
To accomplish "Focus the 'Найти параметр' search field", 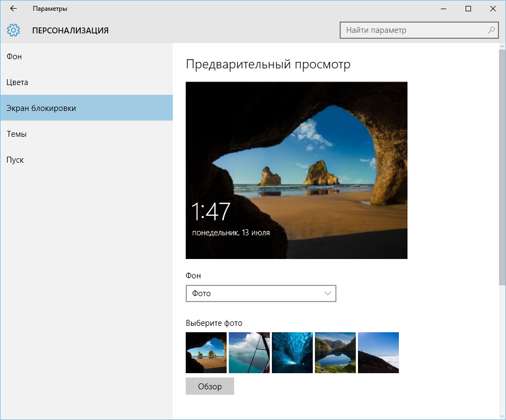I will click(x=419, y=30).
